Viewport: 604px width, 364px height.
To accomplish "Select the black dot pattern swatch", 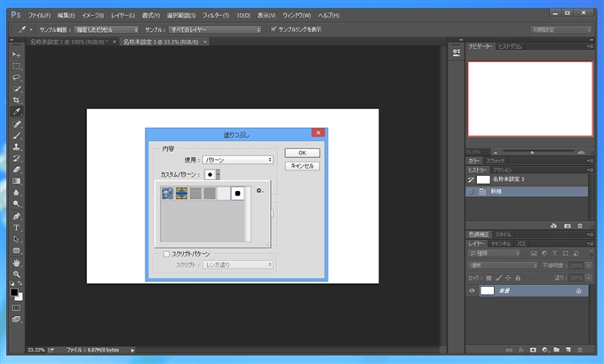I will pos(237,194).
